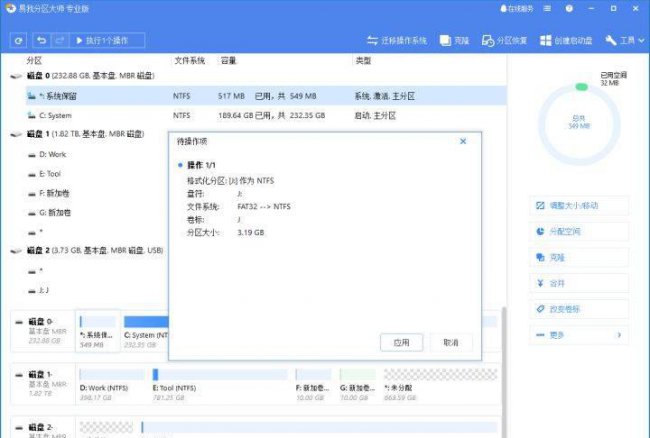Open 分区恢复 (partition recovery)
The height and width of the screenshot is (438, 650).
click(x=504, y=40)
